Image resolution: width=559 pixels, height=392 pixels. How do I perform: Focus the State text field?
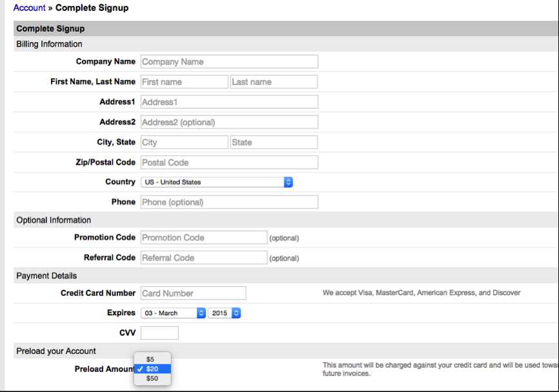pos(274,142)
